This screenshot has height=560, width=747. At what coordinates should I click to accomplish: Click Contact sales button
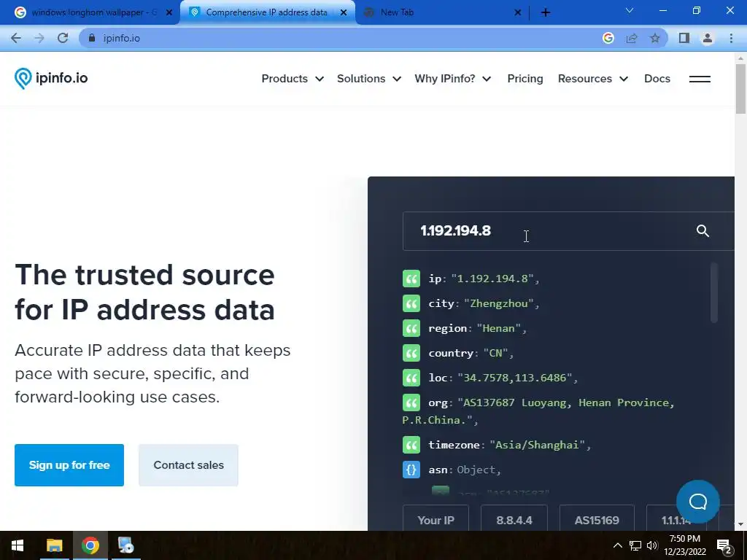(189, 465)
